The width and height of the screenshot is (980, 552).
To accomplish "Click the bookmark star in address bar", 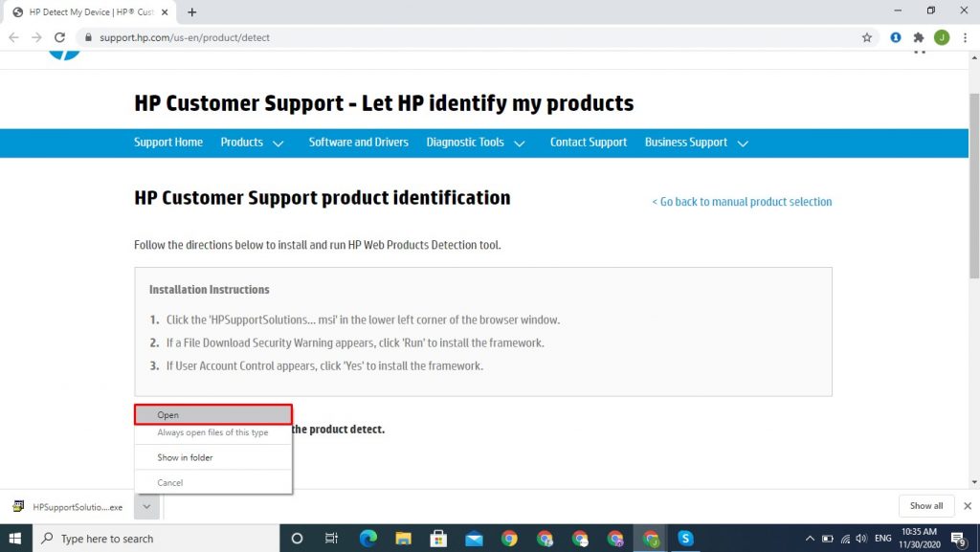I will pyautogui.click(x=867, y=37).
